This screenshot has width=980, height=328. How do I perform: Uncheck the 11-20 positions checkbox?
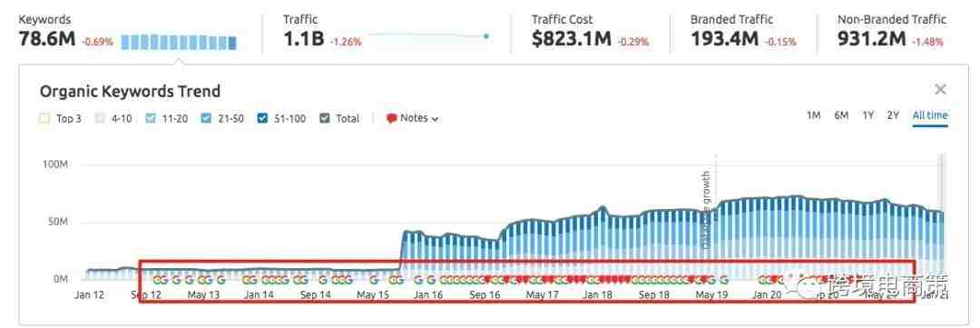[150, 118]
